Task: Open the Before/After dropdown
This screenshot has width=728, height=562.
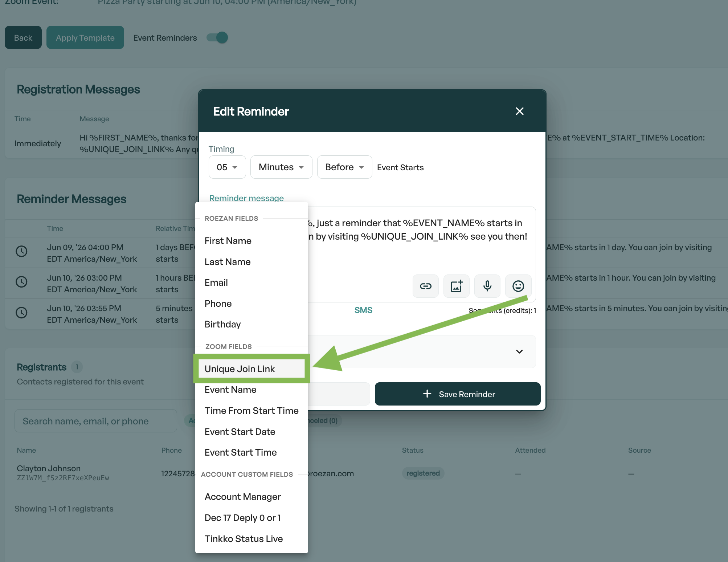Action: tap(344, 167)
